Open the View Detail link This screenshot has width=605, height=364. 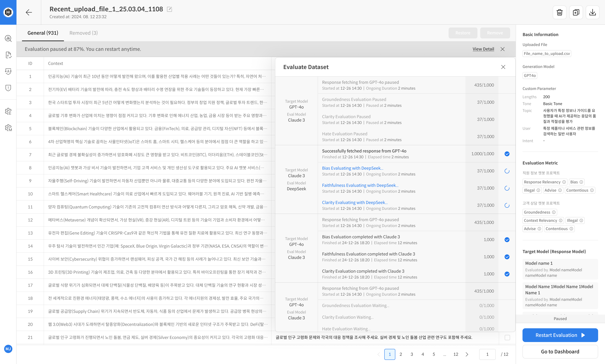pyautogui.click(x=483, y=49)
